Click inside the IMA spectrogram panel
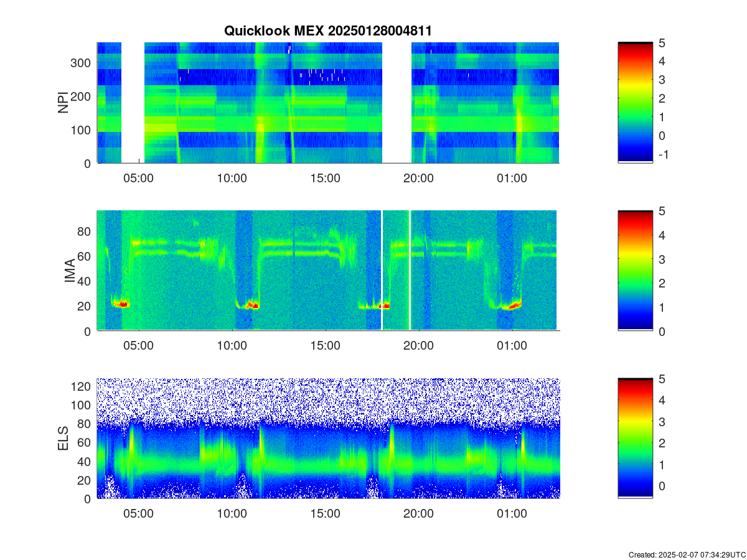This screenshot has width=747, height=560. coord(328,271)
